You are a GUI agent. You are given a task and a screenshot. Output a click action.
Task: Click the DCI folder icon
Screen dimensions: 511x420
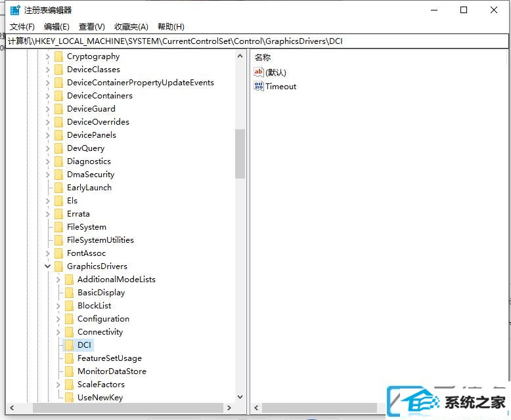(x=69, y=345)
